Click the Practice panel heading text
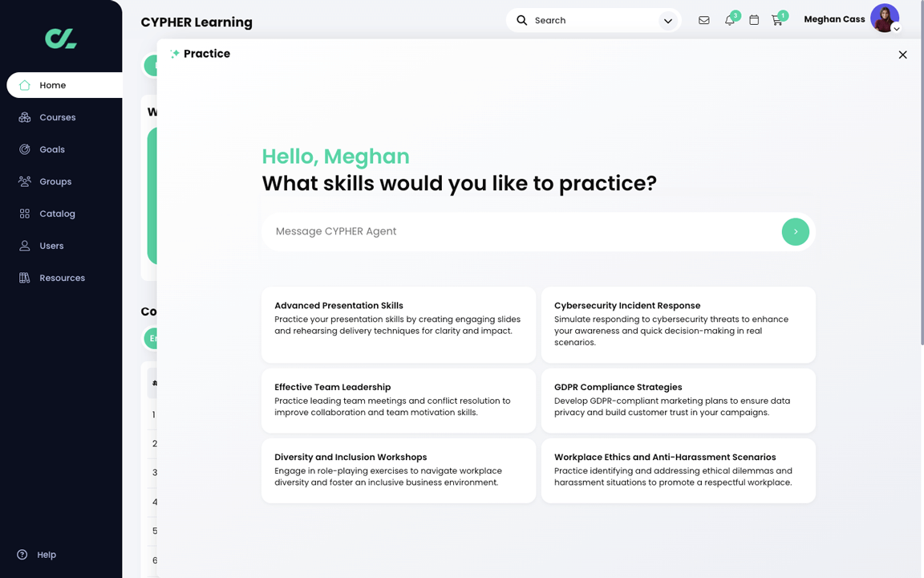Viewport: 924px width, 578px height. click(x=206, y=54)
